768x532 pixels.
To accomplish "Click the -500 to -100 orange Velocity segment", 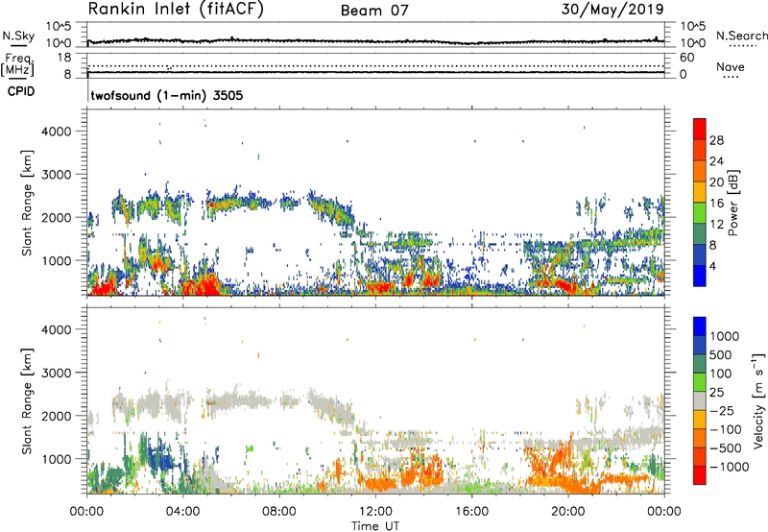I will pyautogui.click(x=700, y=438).
